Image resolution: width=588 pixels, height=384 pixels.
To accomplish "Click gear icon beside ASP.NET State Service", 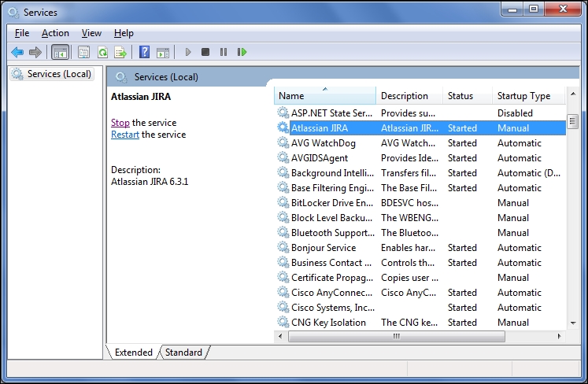I will (283, 113).
